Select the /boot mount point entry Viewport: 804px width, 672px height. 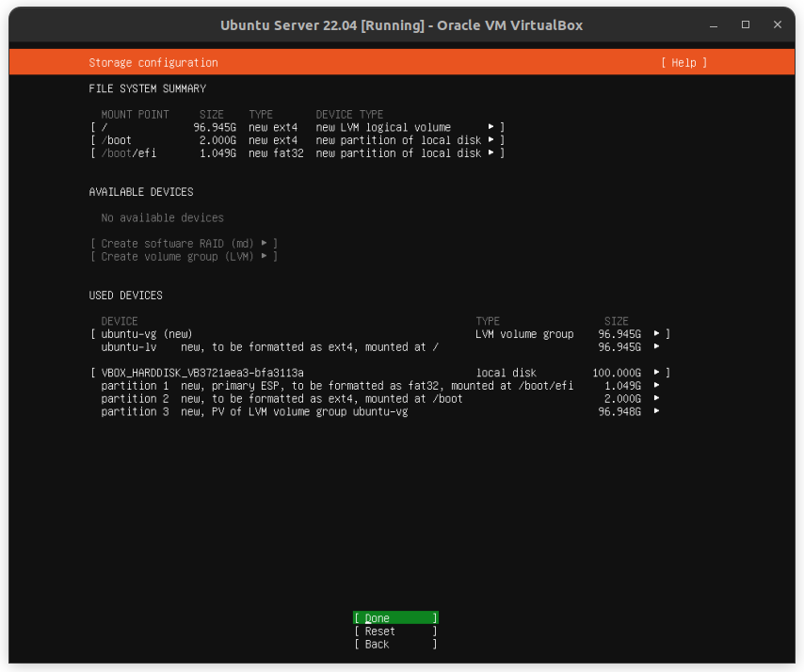[x=297, y=140]
